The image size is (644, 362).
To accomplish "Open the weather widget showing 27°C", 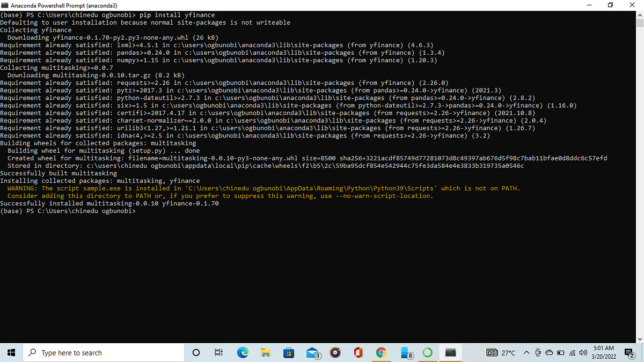I will click(500, 352).
